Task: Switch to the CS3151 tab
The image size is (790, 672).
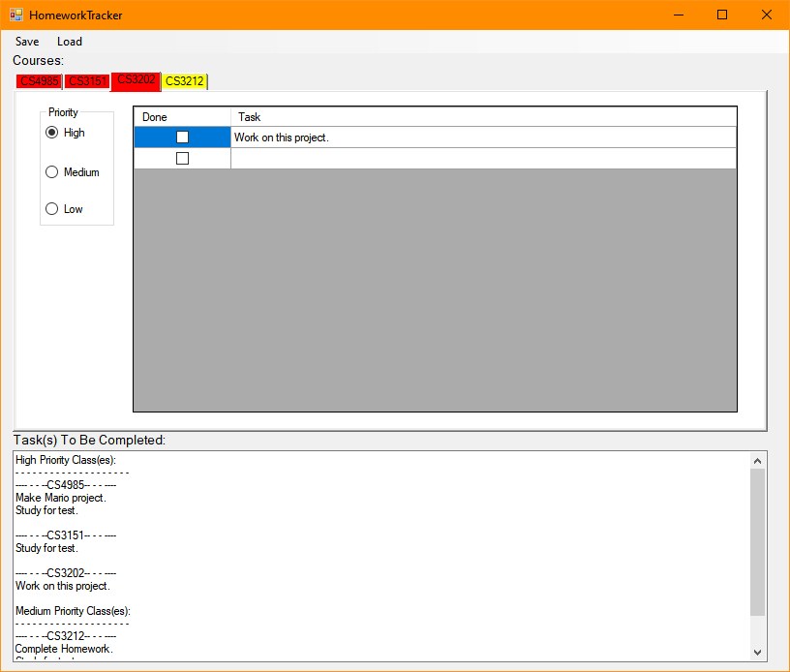Action: point(87,81)
